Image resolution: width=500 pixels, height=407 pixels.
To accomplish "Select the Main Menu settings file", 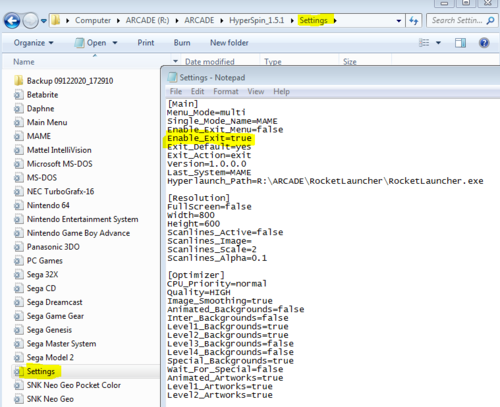I will pyautogui.click(x=40, y=122).
